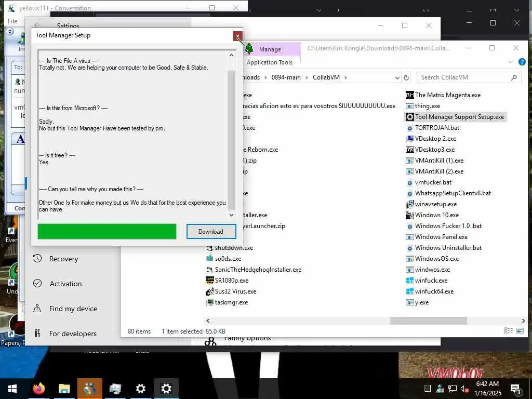Select Windows 10.exe icon
532x399 pixels.
pyautogui.click(x=409, y=215)
